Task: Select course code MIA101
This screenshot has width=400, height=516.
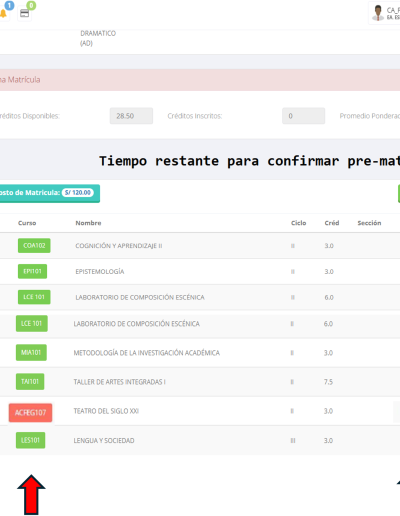Action: [x=31, y=353]
